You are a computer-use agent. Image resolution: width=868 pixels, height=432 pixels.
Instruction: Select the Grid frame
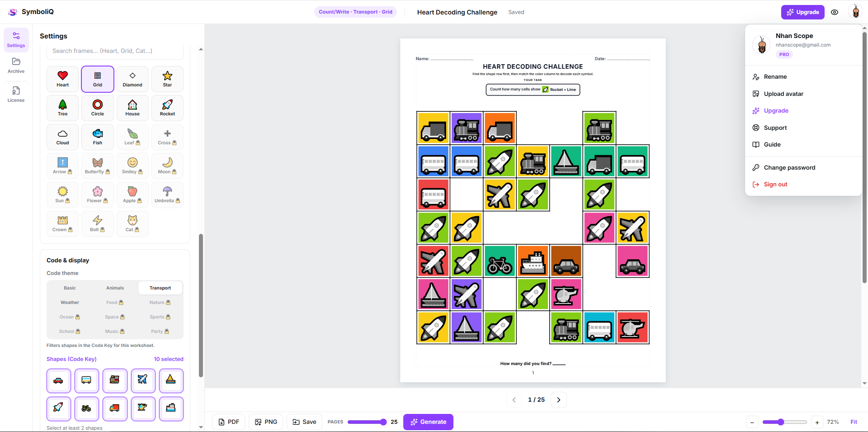tap(98, 79)
